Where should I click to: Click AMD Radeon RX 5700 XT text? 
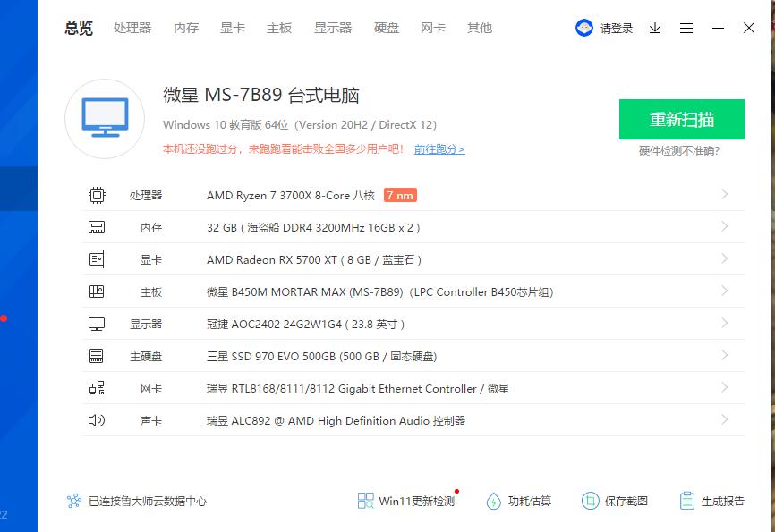pyautogui.click(x=314, y=260)
